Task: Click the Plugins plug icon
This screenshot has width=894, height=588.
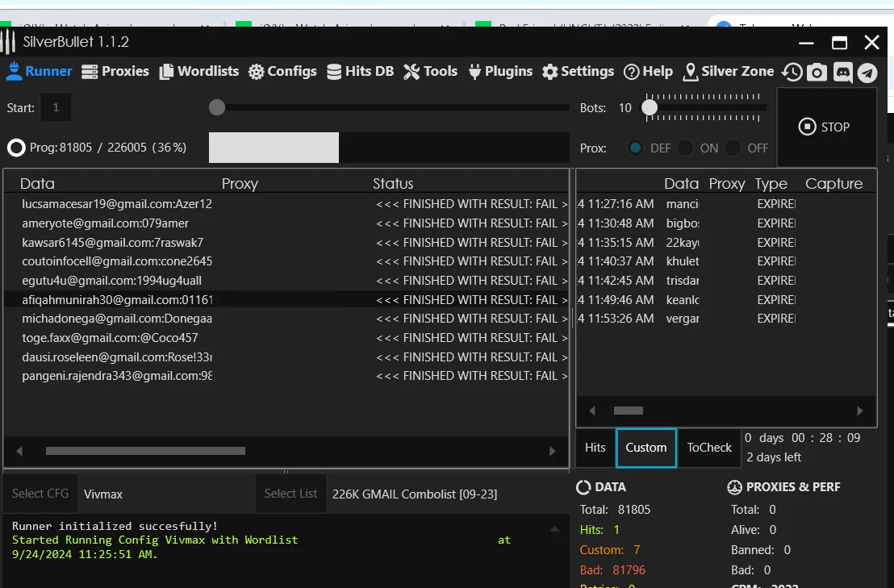Action: coord(474,72)
